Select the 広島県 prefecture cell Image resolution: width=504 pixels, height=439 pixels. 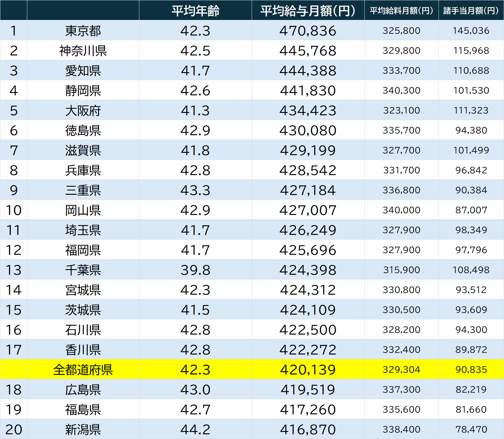click(x=83, y=389)
